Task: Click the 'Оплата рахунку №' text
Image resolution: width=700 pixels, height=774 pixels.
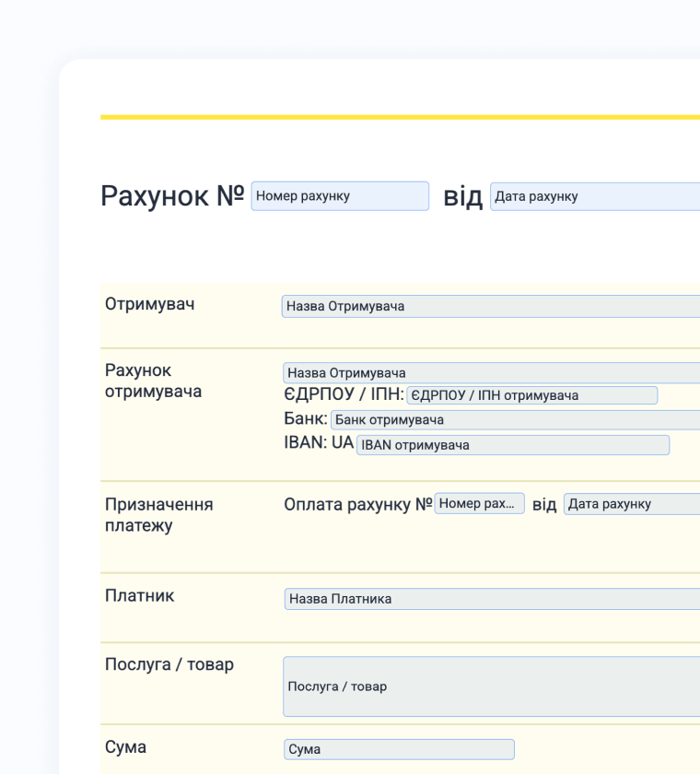Action: coord(358,505)
